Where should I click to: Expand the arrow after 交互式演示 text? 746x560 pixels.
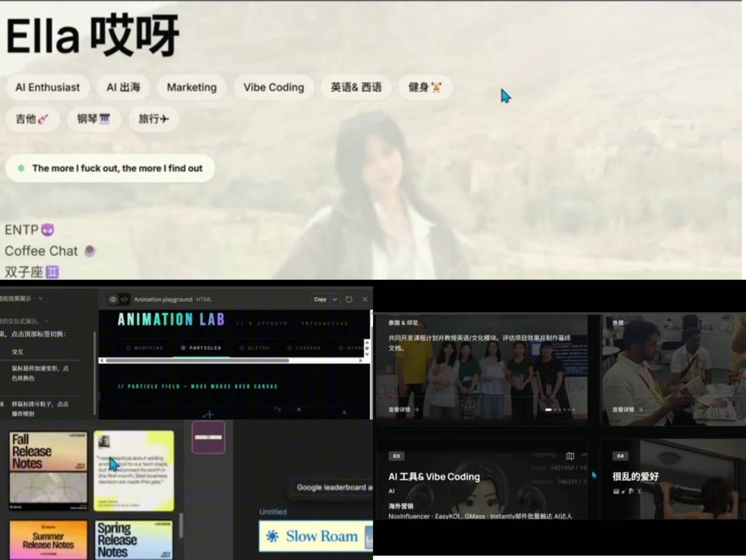pos(46,321)
